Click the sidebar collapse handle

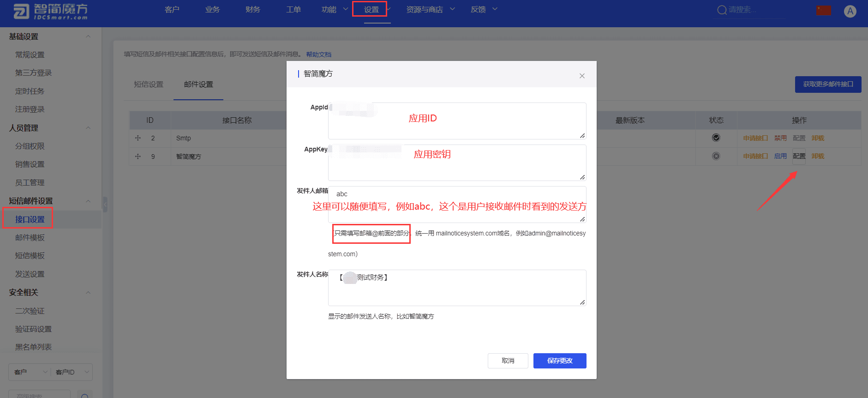coord(105,204)
